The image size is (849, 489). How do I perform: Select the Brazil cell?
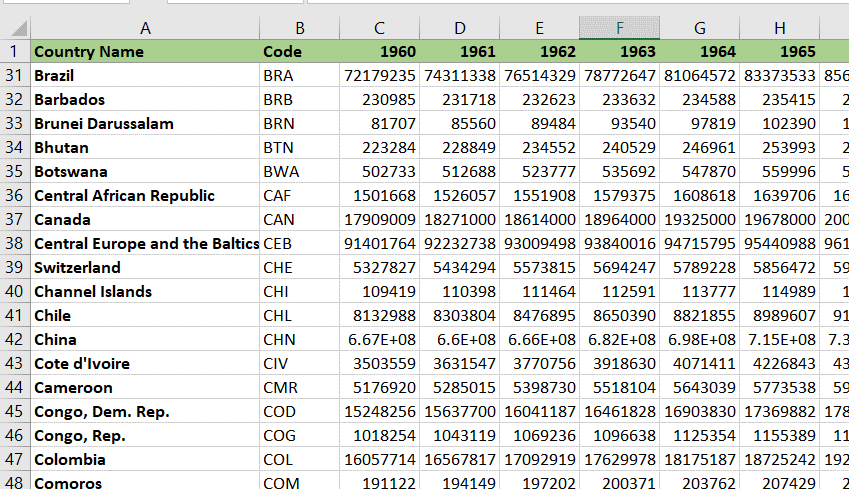[145, 75]
